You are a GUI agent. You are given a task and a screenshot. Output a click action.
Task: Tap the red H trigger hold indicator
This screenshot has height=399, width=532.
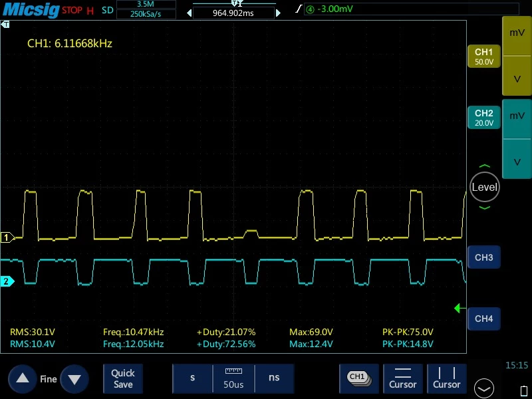90,11
